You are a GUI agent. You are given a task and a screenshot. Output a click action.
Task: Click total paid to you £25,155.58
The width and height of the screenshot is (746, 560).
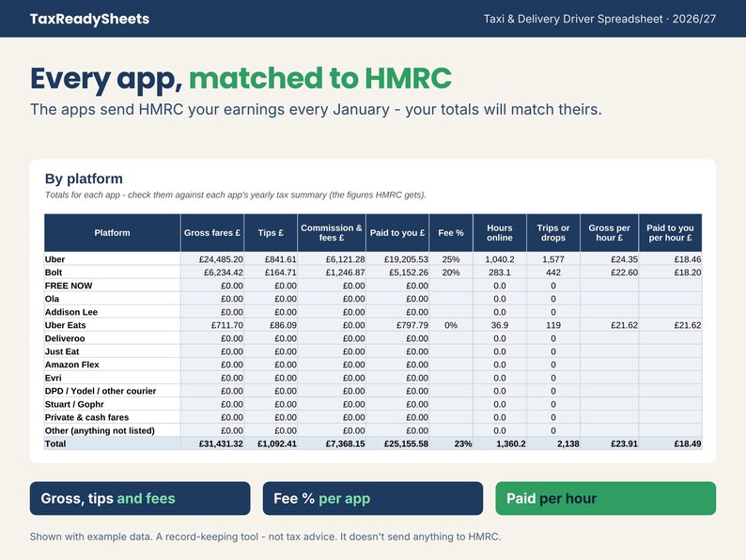coord(397,443)
